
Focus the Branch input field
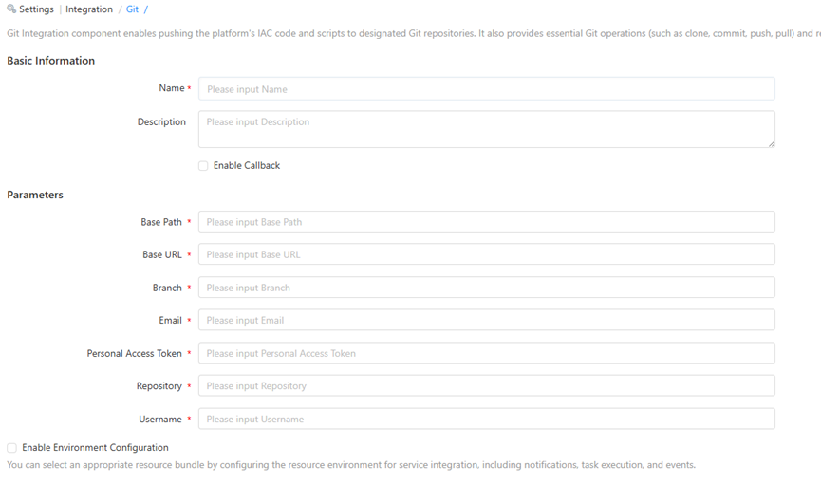[486, 288]
